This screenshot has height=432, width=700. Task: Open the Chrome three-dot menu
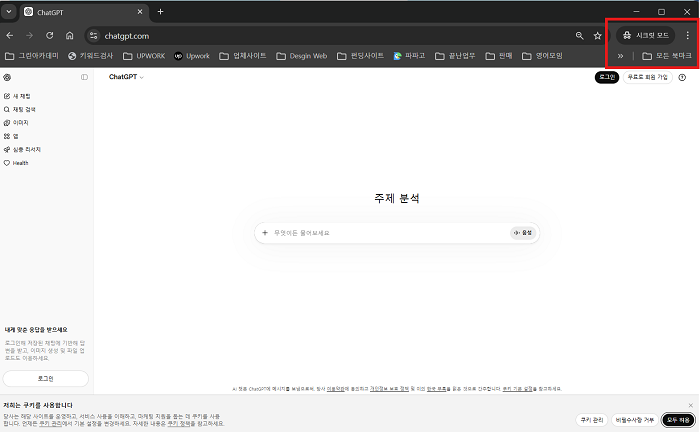click(688, 35)
